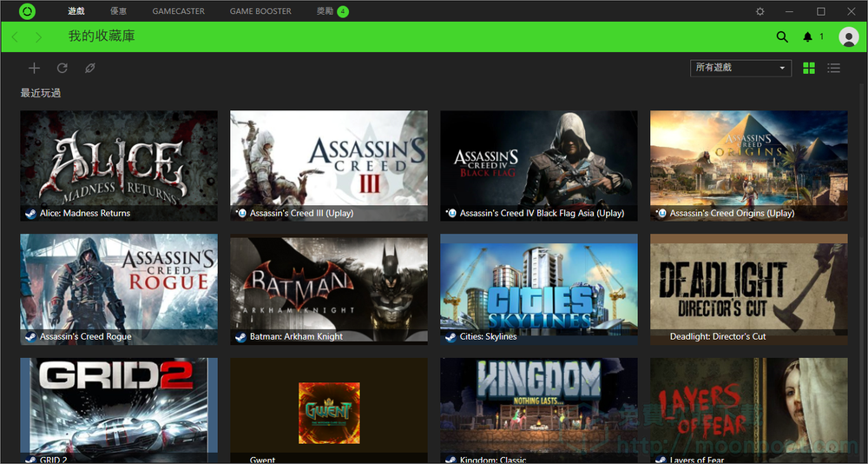This screenshot has height=464, width=868.
Task: Switch to grid view layout
Action: pos(809,68)
